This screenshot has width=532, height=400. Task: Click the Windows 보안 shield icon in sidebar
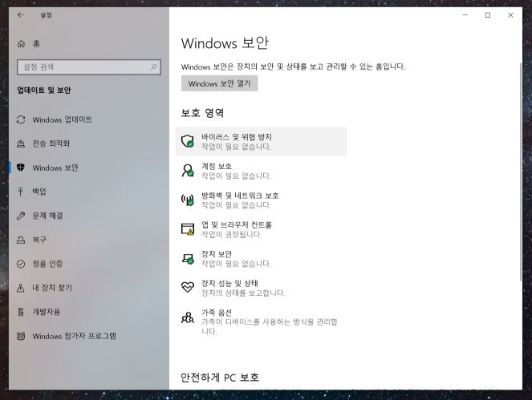coord(21,168)
